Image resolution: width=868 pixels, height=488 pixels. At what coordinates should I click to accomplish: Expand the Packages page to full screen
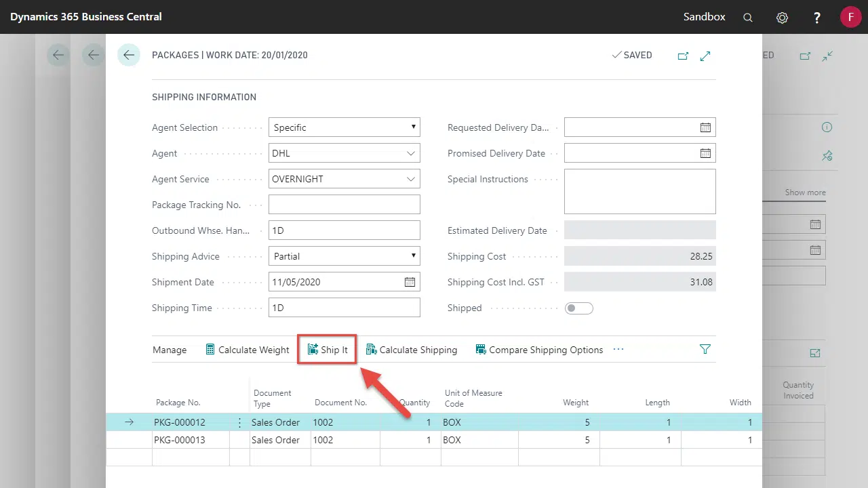pyautogui.click(x=705, y=56)
